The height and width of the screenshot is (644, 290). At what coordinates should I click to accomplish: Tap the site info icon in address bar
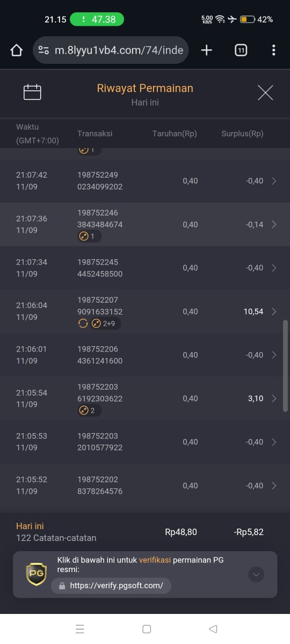pyautogui.click(x=44, y=50)
